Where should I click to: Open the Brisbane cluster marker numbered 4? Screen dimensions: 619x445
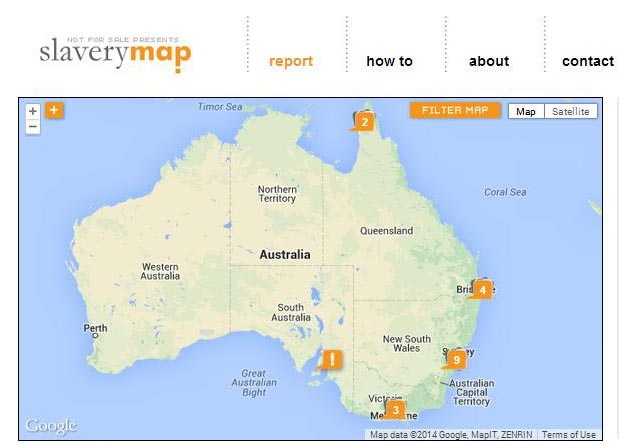click(482, 289)
